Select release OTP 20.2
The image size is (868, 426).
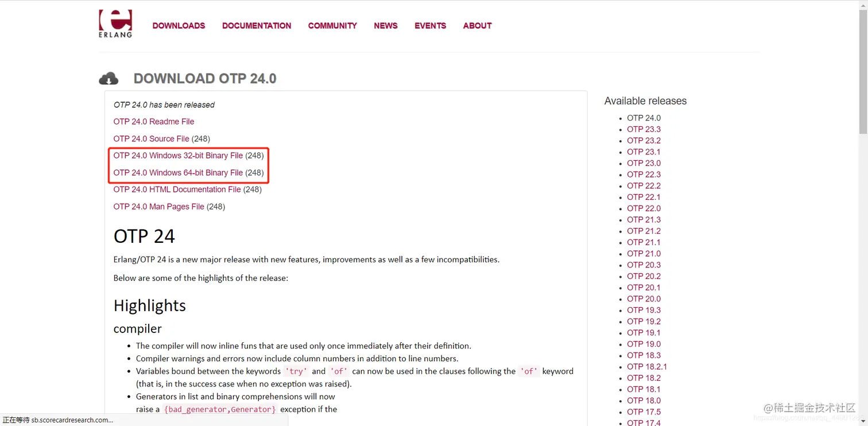[644, 276]
